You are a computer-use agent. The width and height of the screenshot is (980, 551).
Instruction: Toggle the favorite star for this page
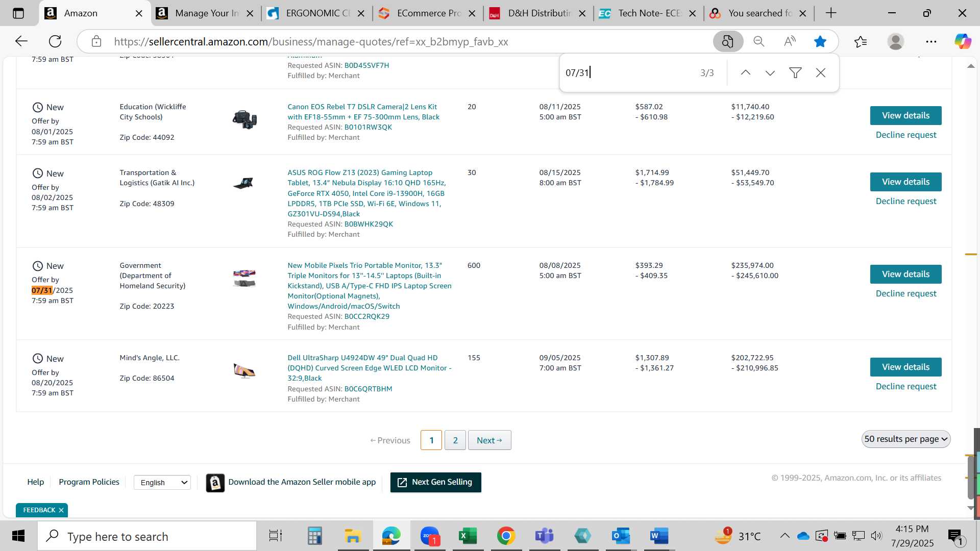pyautogui.click(x=820, y=41)
